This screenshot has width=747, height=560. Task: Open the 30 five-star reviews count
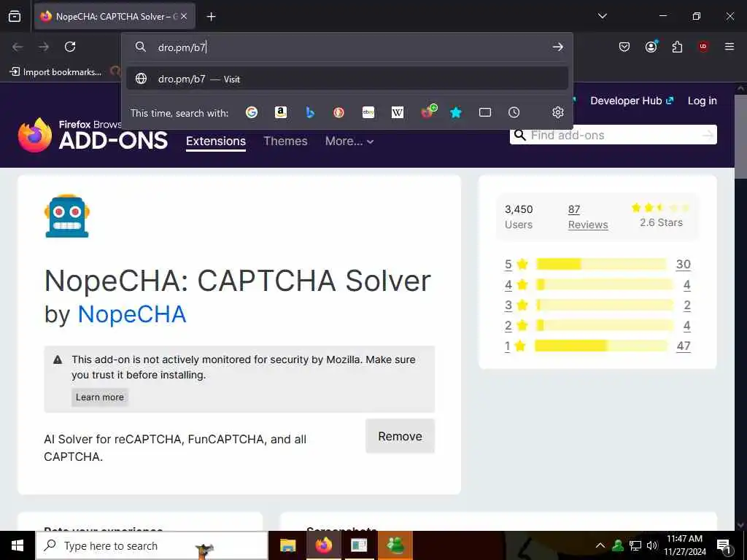point(683,264)
